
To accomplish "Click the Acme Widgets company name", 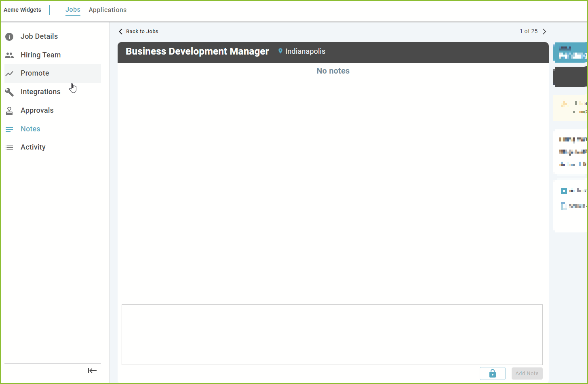I will pos(23,10).
